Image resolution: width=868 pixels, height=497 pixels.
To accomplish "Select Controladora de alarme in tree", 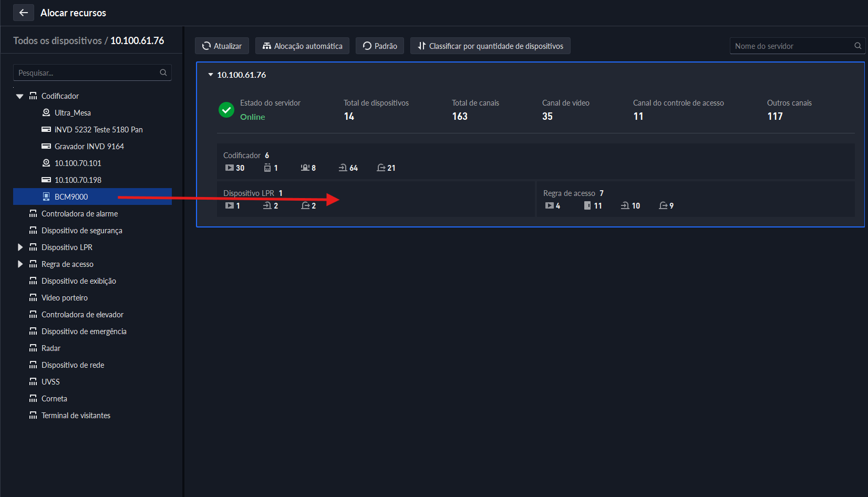I will click(x=79, y=213).
